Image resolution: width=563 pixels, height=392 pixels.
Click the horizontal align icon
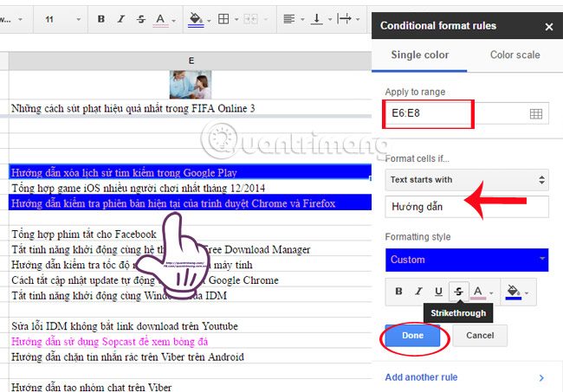point(289,19)
